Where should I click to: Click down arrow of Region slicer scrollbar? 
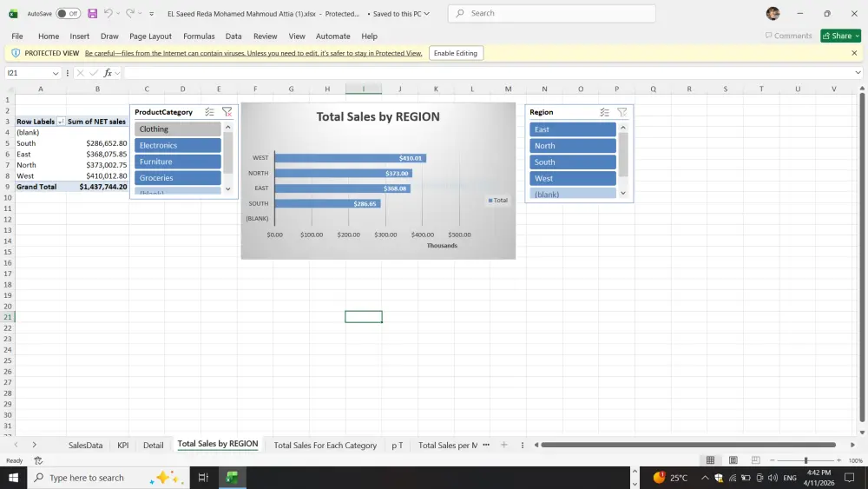pos(622,194)
